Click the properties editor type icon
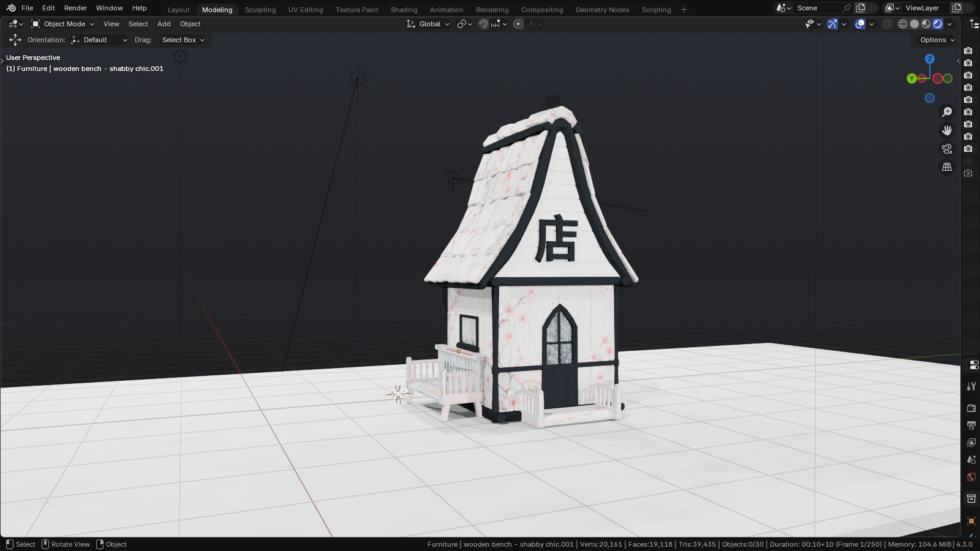Image resolution: width=980 pixels, height=551 pixels. [x=974, y=365]
